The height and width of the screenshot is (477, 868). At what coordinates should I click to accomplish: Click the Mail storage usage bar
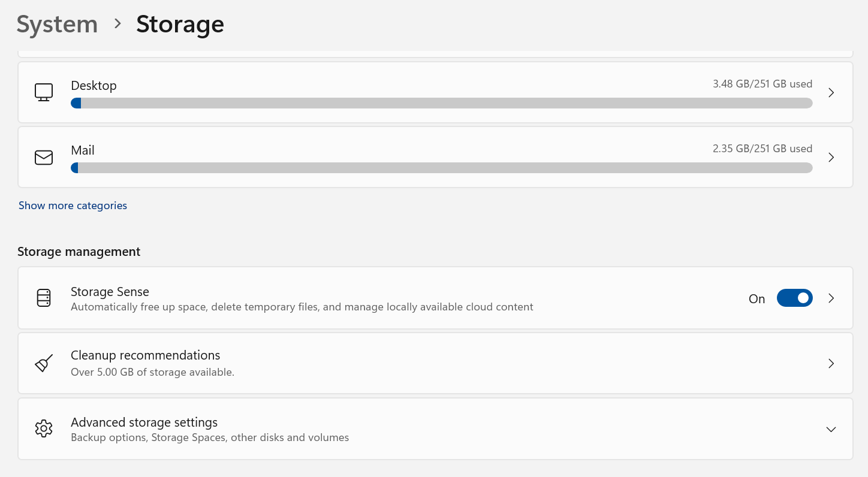[442, 168]
